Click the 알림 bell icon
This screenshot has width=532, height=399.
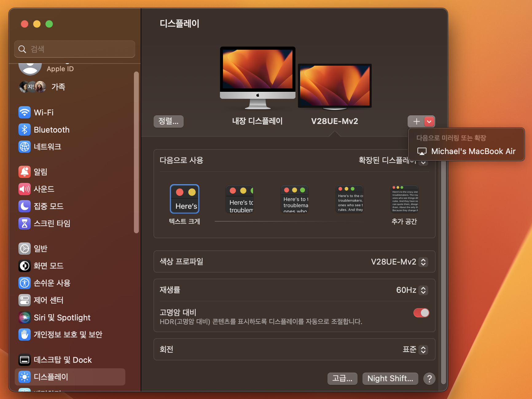point(25,172)
